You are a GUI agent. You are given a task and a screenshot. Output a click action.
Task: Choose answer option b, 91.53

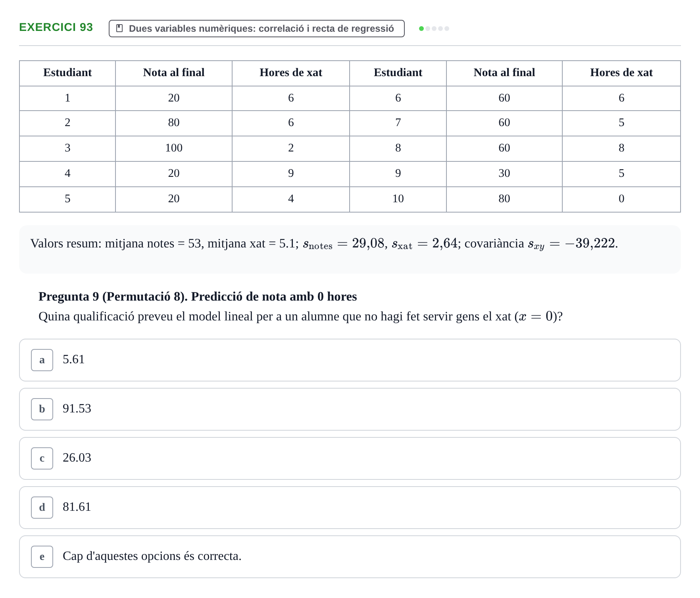click(x=350, y=409)
